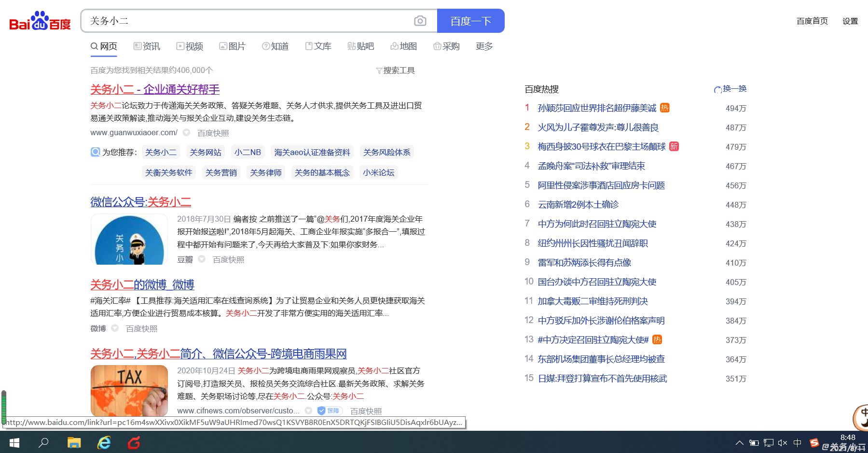This screenshot has width=868, height=453.
Task: Select recommended tag 关务营销
Action: coord(221,172)
